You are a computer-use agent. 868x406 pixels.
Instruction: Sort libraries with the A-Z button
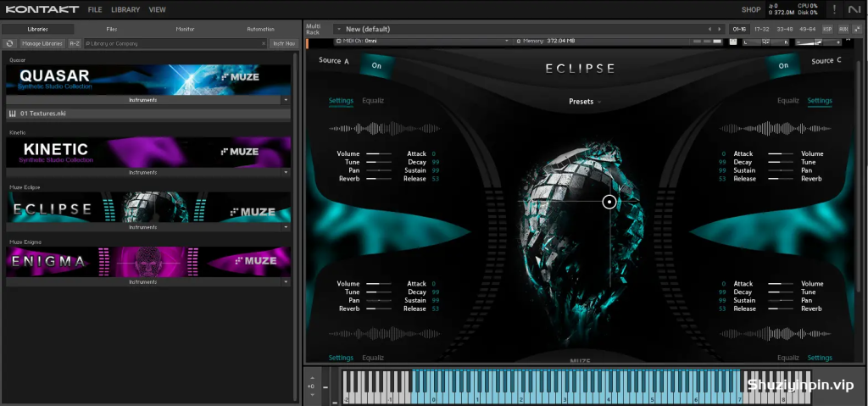point(75,43)
